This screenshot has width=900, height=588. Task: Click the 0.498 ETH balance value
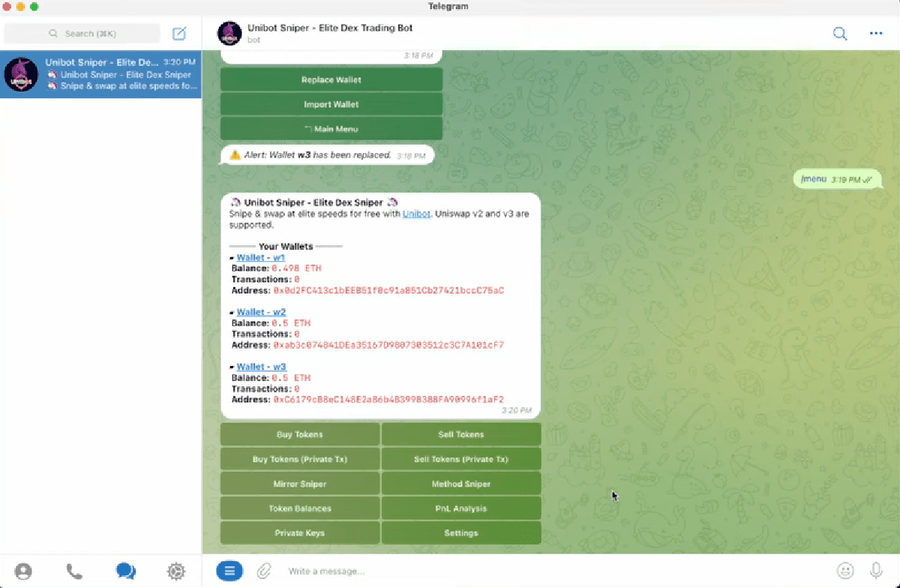point(297,268)
